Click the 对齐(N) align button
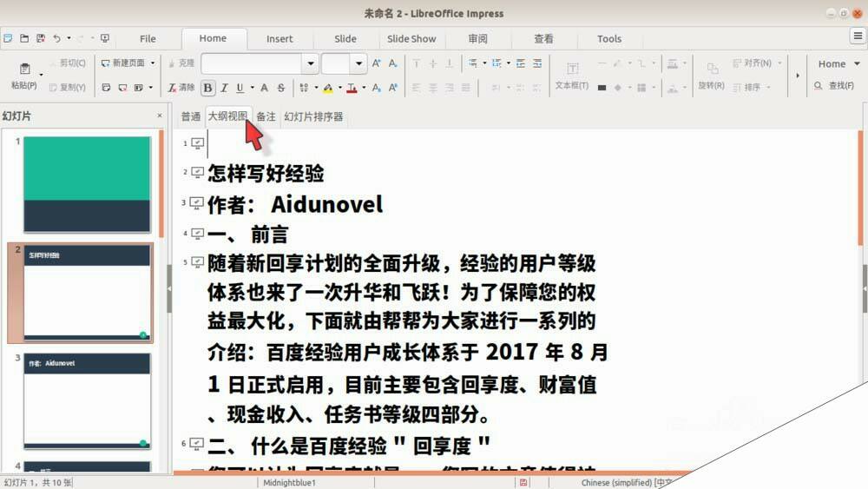868x489 pixels. click(x=753, y=63)
